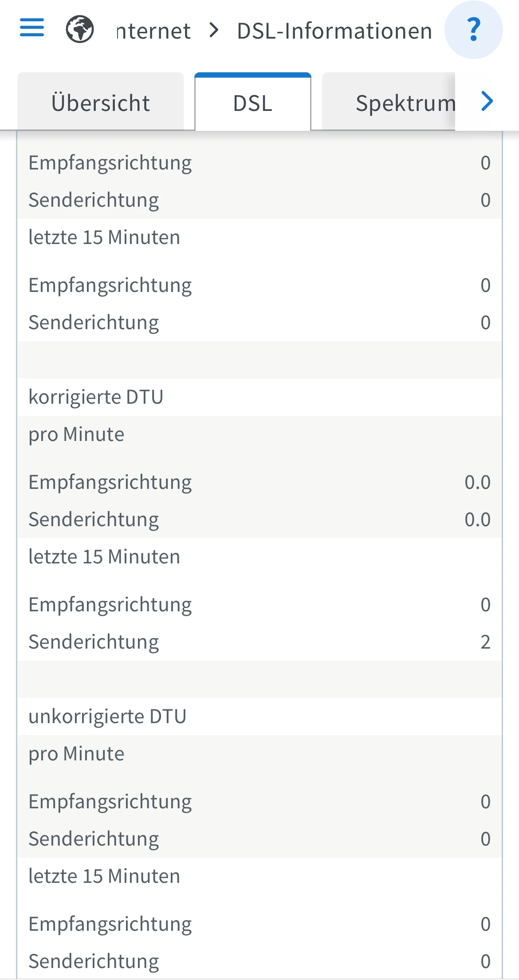Click letzte 15 Minuten under unkorrigierte DTU

(x=104, y=876)
